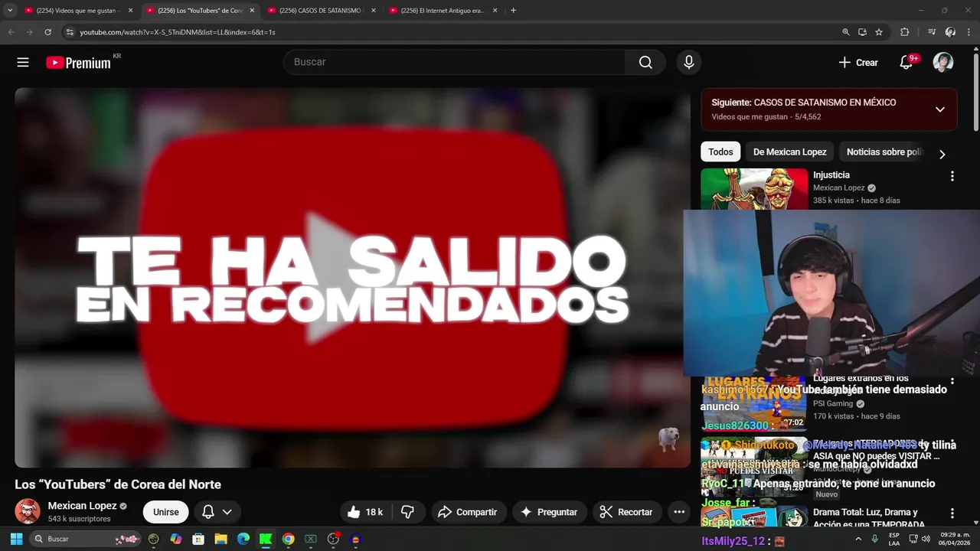Viewport: 980px width, 551px height.
Task: Click microphone icon in system tray
Action: click(x=874, y=539)
